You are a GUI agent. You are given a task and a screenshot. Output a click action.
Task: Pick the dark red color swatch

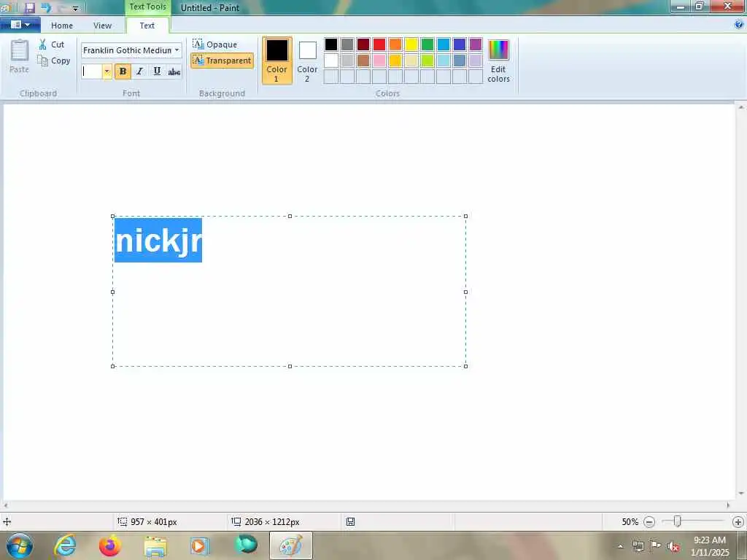[x=363, y=44]
